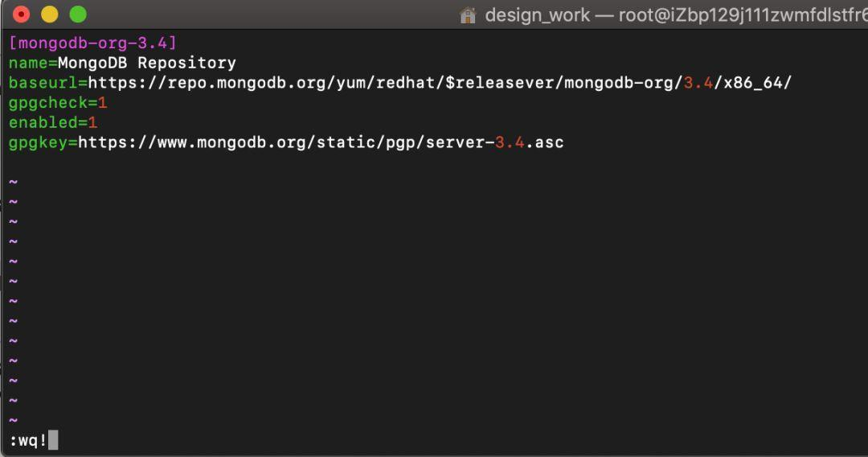Click the value 1 after enabled=
The image size is (868, 457).
[x=92, y=123]
